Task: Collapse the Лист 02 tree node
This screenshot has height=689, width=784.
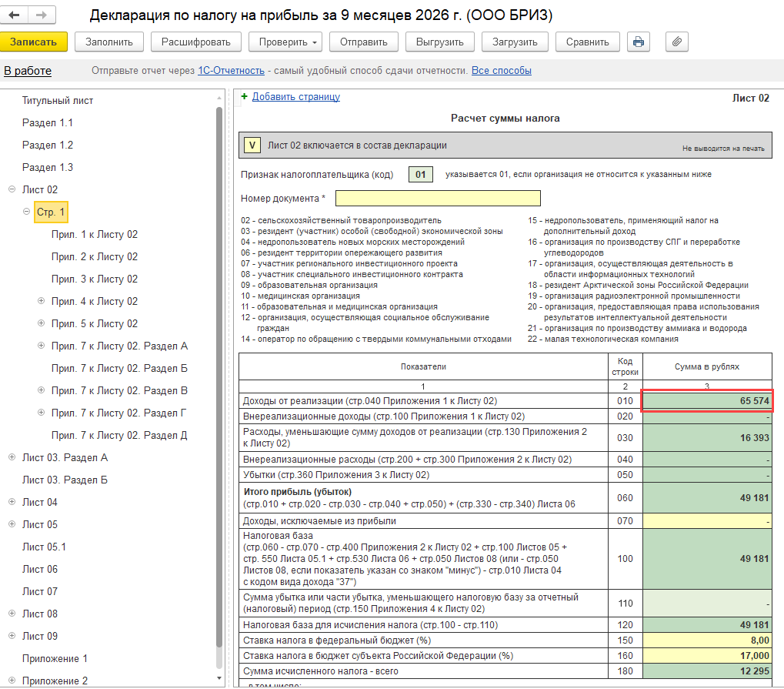Action: [12, 189]
